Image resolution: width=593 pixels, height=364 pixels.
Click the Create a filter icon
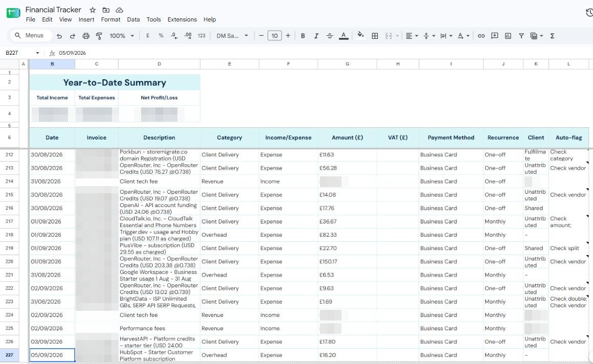pyautogui.click(x=521, y=36)
